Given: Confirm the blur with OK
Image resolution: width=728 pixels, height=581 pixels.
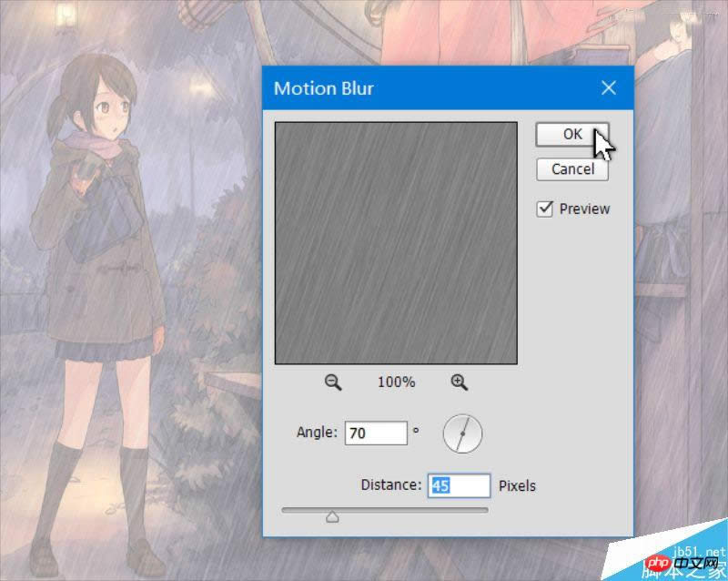Looking at the screenshot, I should (571, 134).
